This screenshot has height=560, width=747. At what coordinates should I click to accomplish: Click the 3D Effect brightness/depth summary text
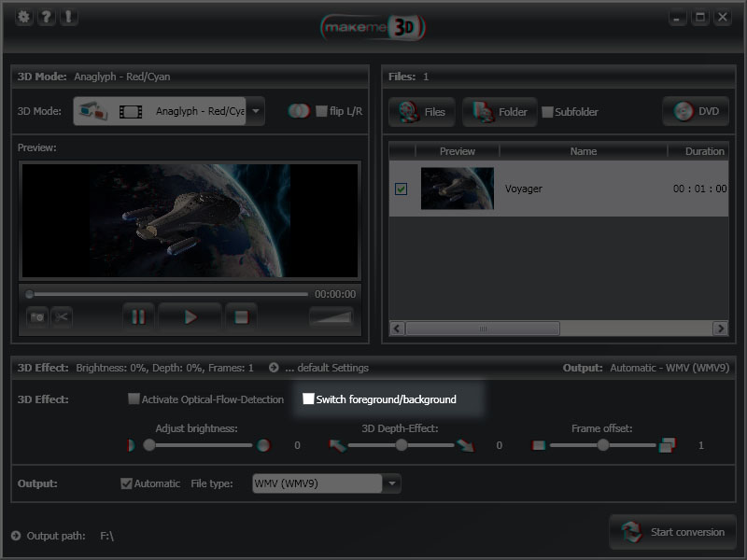165,368
